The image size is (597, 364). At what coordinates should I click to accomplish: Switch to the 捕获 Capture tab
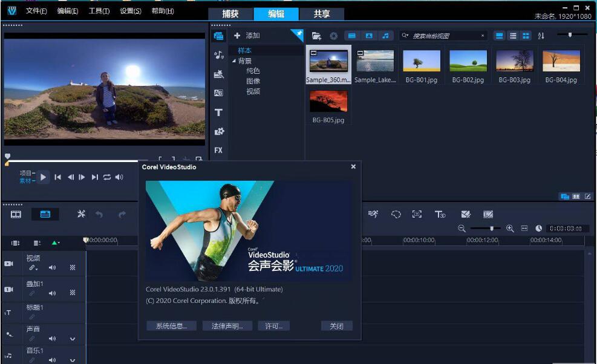(x=230, y=14)
